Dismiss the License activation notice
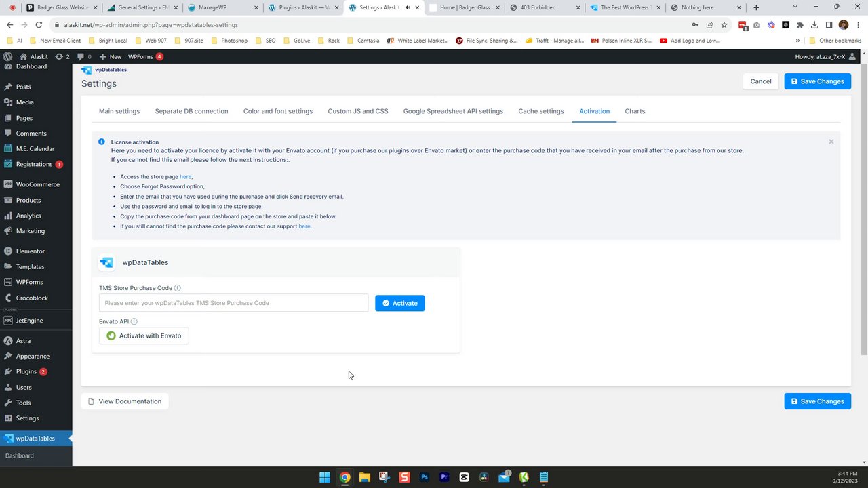 [x=831, y=142]
